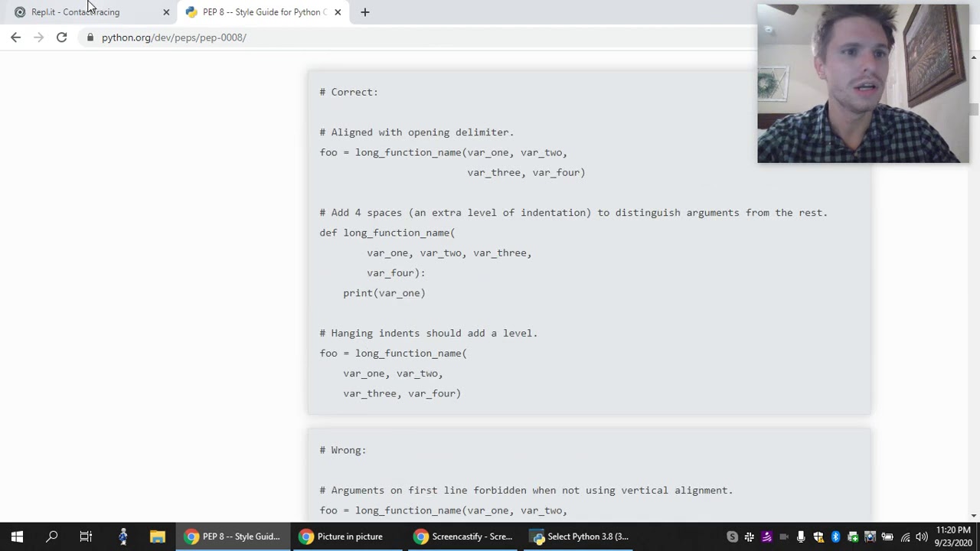Switch to PEP 8 Chrome window in taskbar
Viewport: 980px width, 551px height.
pos(233,536)
